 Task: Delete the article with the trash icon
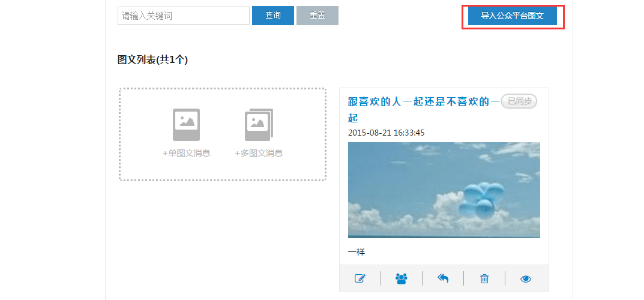click(x=484, y=278)
